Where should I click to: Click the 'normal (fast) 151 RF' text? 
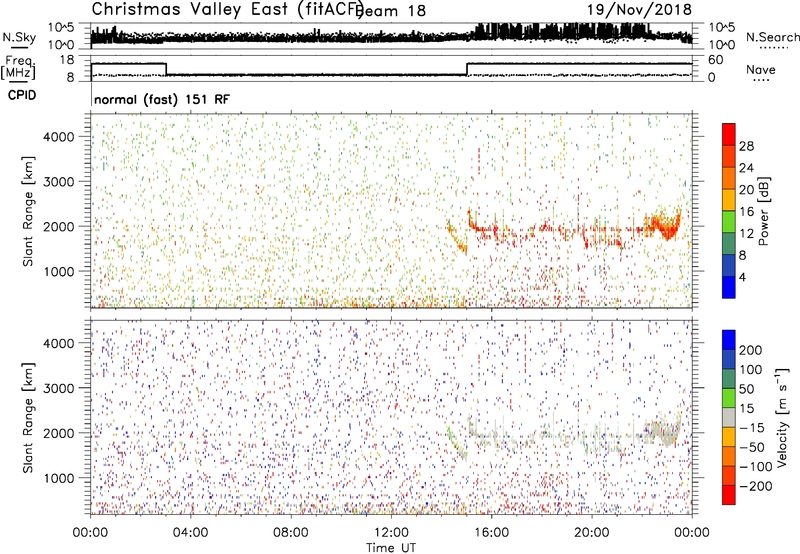(162, 99)
